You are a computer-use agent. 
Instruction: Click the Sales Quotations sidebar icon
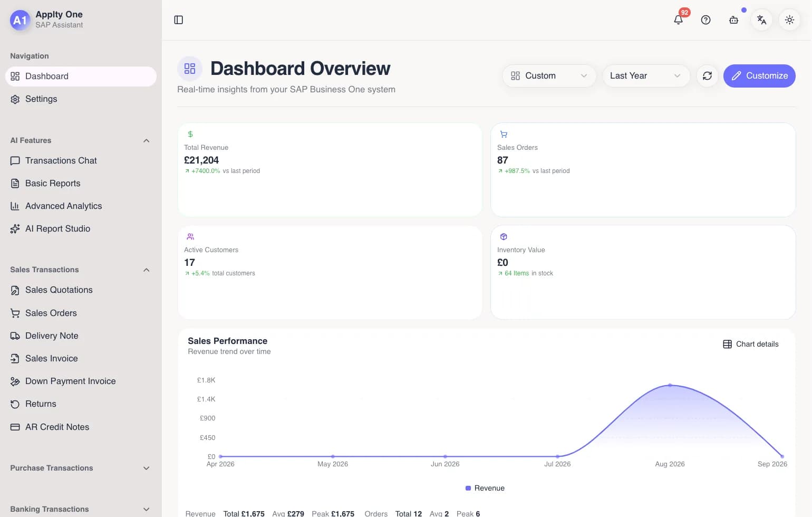pos(15,290)
